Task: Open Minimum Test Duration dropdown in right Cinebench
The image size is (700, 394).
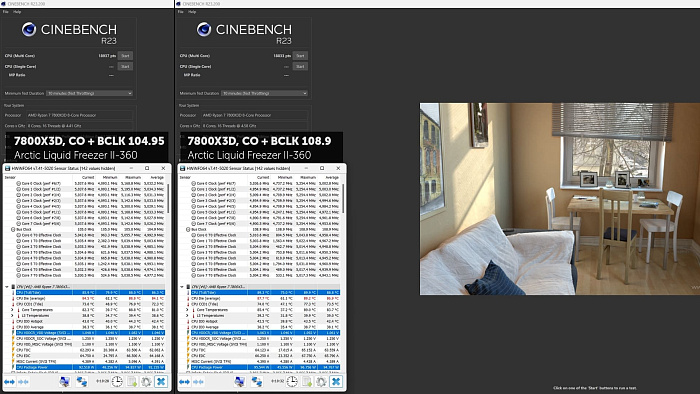Action: (264, 93)
